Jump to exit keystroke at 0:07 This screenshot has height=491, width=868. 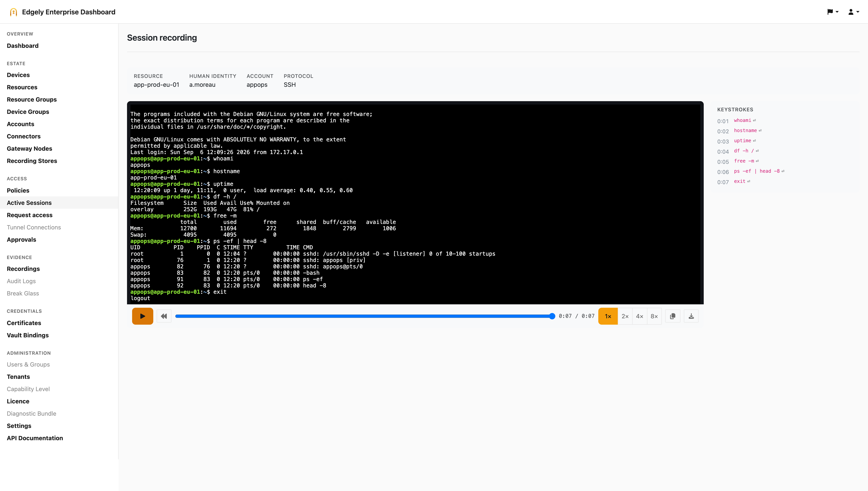739,181
